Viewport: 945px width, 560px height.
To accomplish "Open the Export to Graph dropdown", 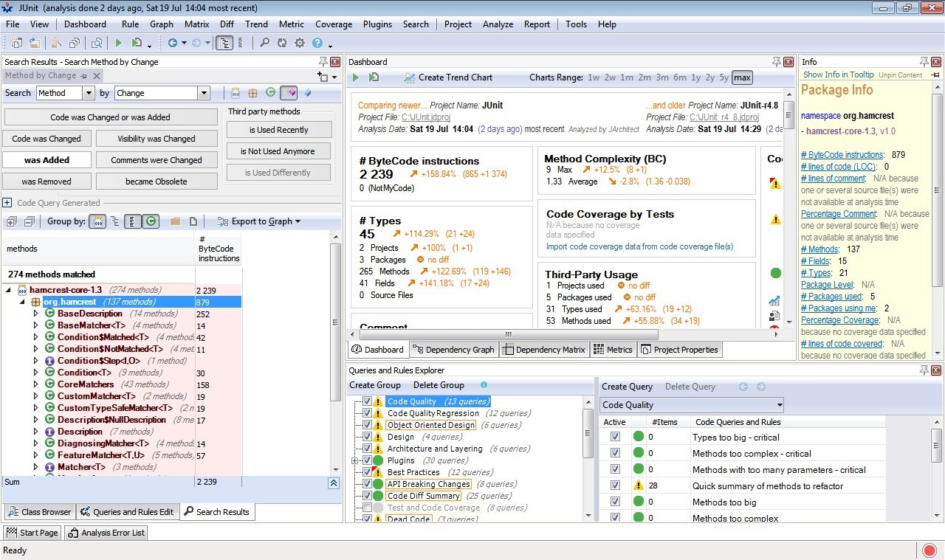I will 258,221.
